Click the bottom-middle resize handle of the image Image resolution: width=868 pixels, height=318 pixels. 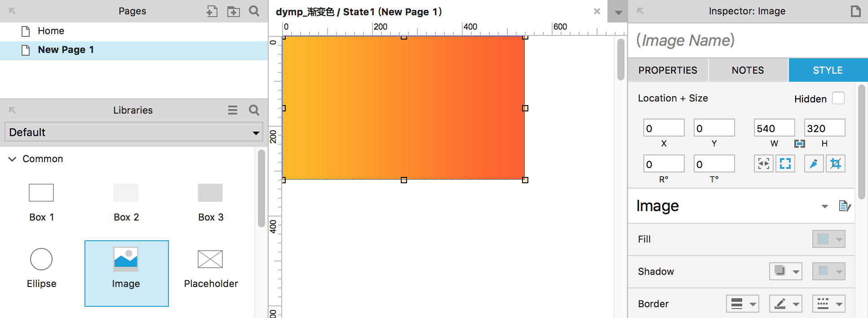pyautogui.click(x=404, y=180)
